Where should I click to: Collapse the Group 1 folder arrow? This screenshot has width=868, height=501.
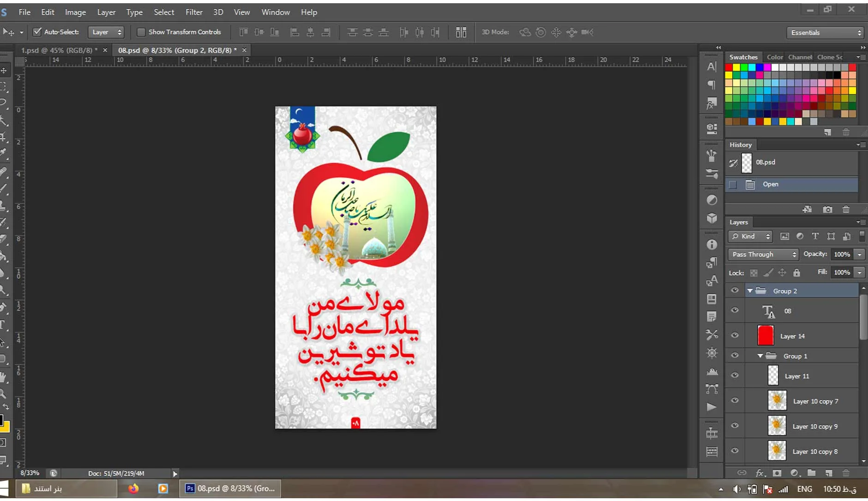(x=760, y=356)
